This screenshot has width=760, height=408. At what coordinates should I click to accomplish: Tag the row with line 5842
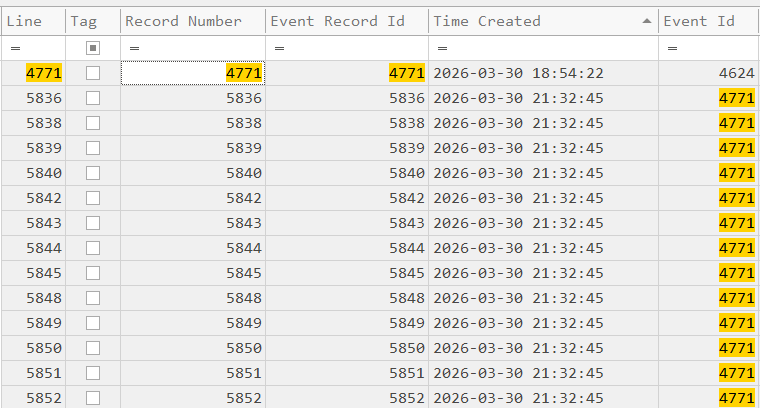click(93, 198)
